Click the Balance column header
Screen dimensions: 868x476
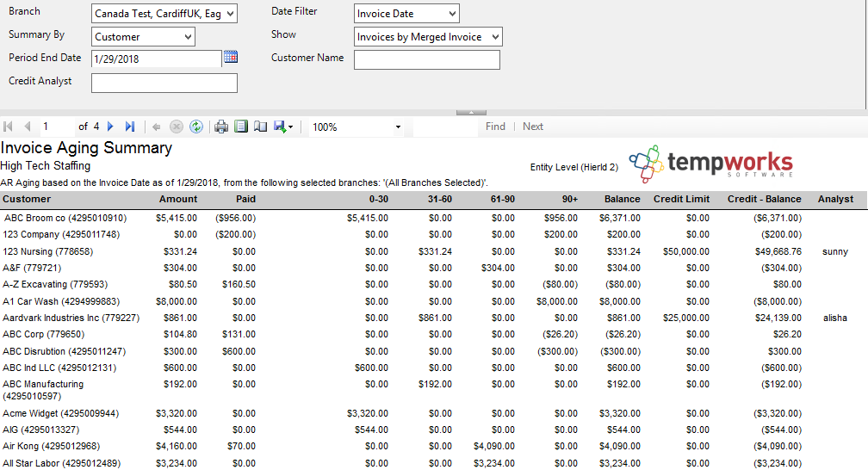coord(623,199)
